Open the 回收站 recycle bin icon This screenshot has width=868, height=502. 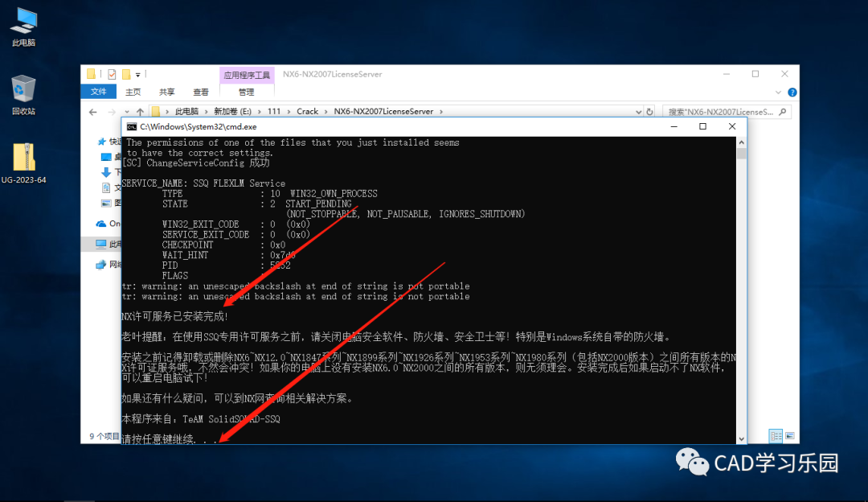(24, 95)
